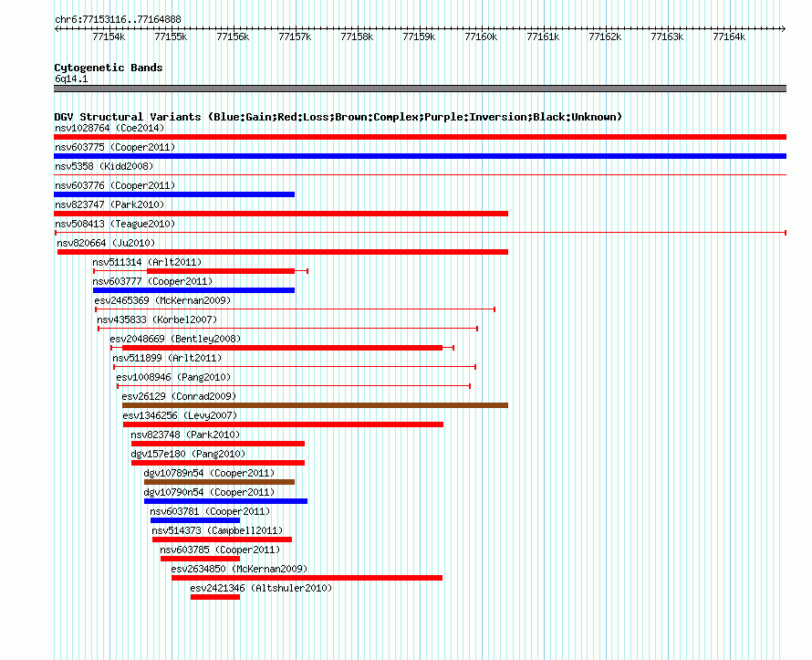Click the 77155k ruler tick label
The image size is (812, 660).
(x=171, y=37)
